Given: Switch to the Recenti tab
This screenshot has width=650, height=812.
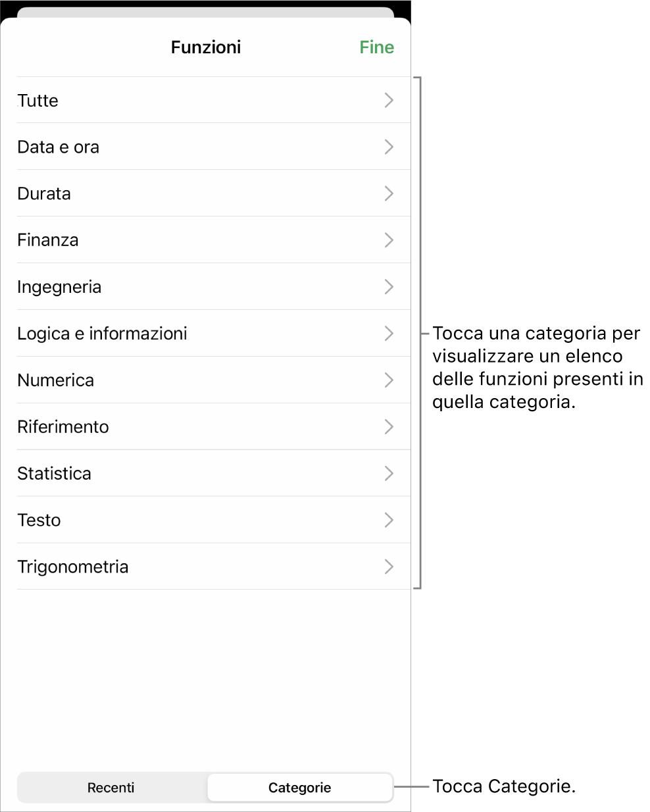Looking at the screenshot, I should point(111,788).
